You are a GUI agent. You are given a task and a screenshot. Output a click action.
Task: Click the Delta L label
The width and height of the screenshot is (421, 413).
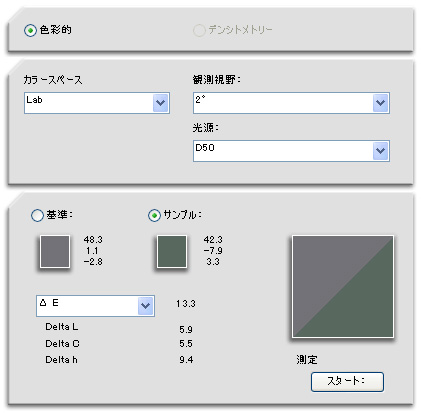coord(62,327)
